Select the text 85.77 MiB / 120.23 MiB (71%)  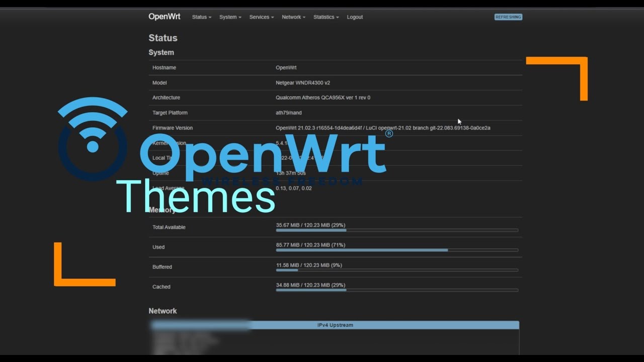(x=310, y=245)
